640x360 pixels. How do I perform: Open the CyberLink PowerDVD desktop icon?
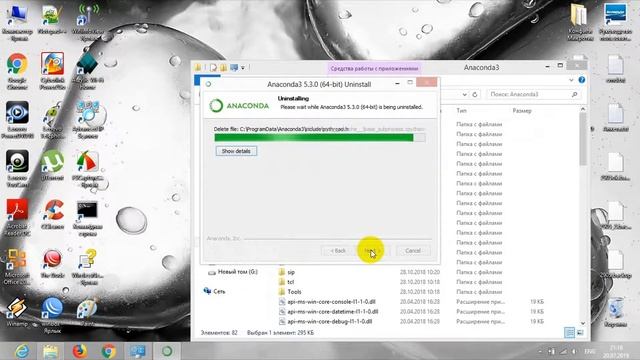tap(52, 71)
